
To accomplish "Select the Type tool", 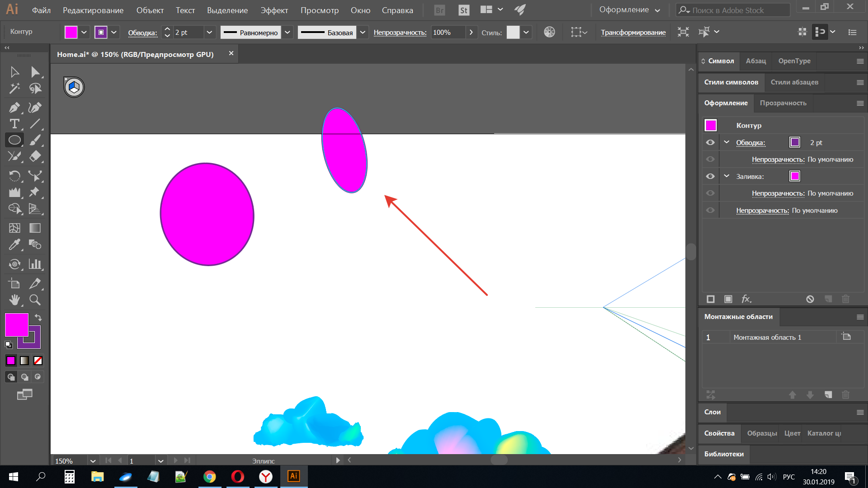I will (x=14, y=124).
